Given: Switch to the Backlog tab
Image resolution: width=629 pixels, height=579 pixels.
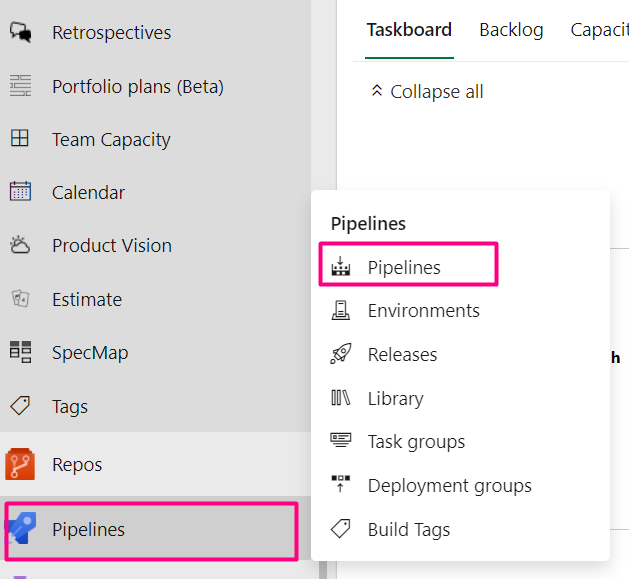Looking at the screenshot, I should [511, 30].
